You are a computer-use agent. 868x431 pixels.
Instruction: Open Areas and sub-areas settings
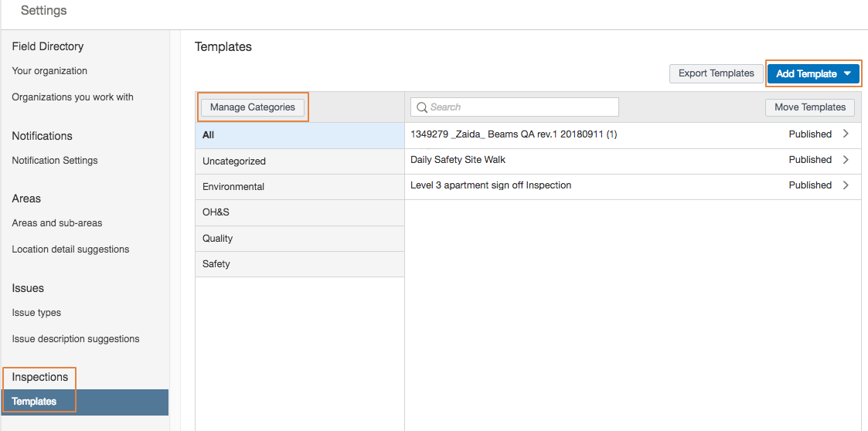point(57,223)
